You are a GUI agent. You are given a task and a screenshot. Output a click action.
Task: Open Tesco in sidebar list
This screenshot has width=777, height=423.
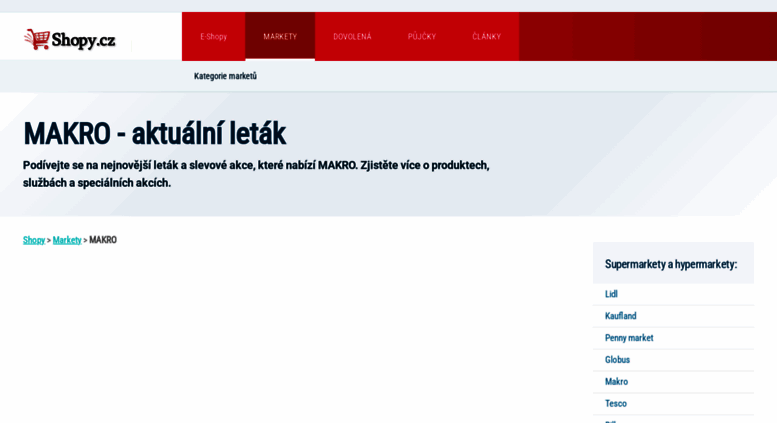(615, 403)
